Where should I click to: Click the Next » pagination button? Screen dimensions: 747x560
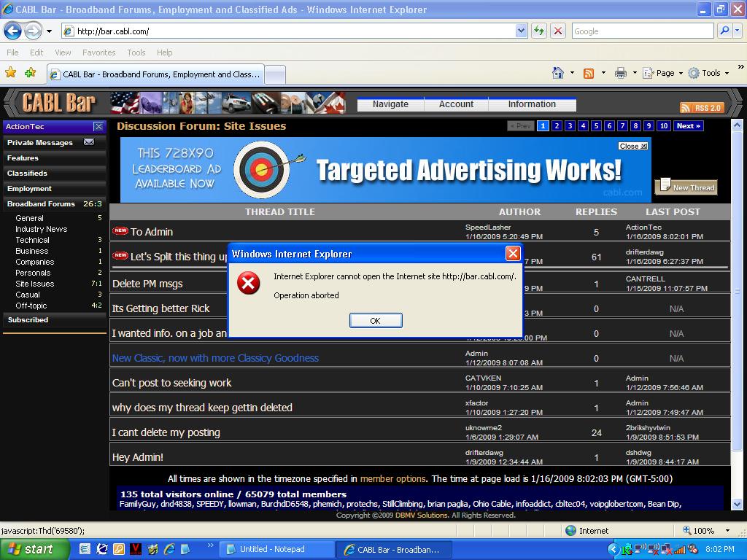tap(689, 126)
